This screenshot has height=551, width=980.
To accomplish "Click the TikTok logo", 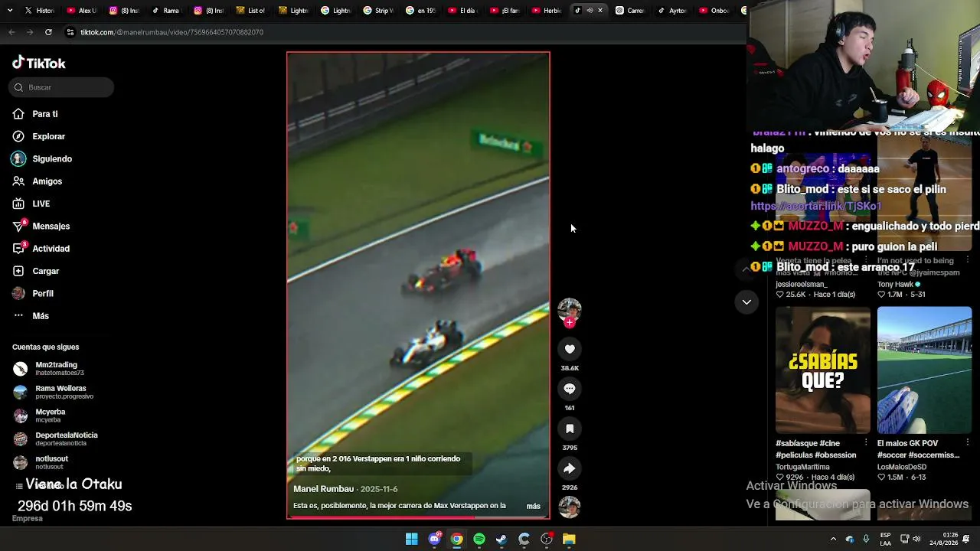I will coord(39,63).
